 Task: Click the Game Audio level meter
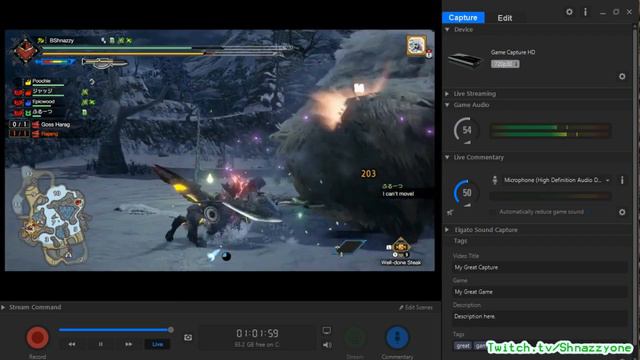550,131
